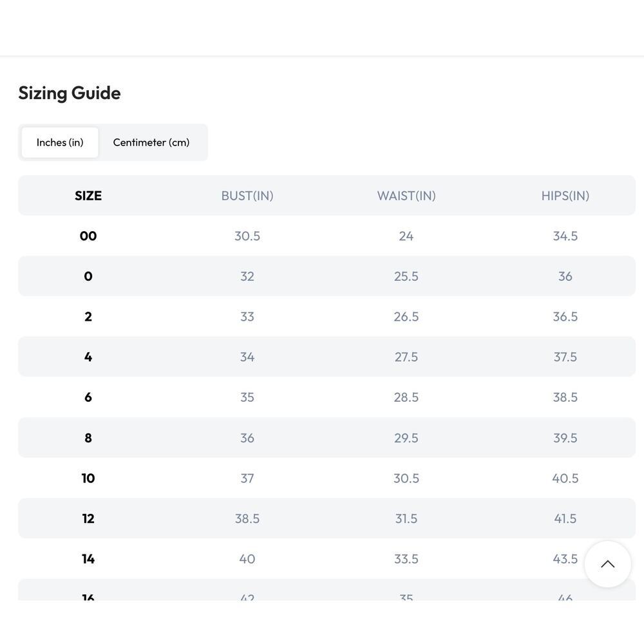
Task: Select the Inches (in) tab
Action: [x=60, y=142]
